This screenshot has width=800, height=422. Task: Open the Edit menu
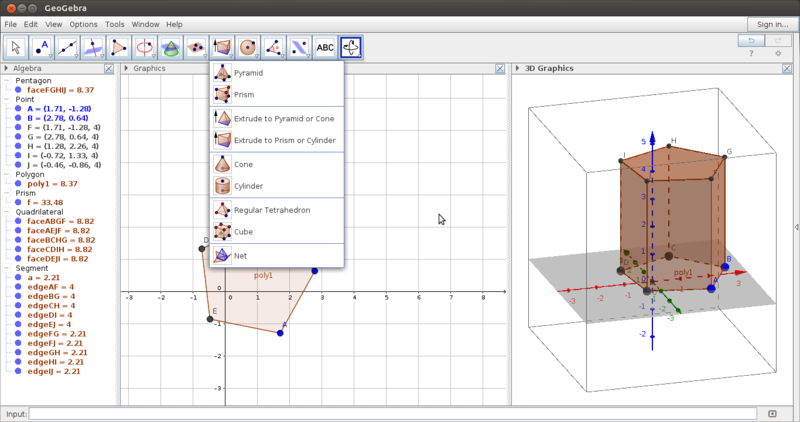click(31, 24)
